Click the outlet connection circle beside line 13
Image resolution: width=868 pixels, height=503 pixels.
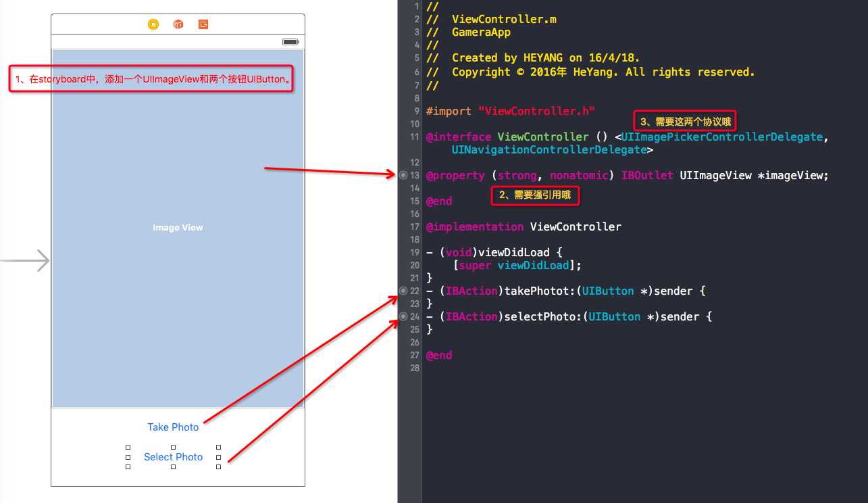click(403, 175)
